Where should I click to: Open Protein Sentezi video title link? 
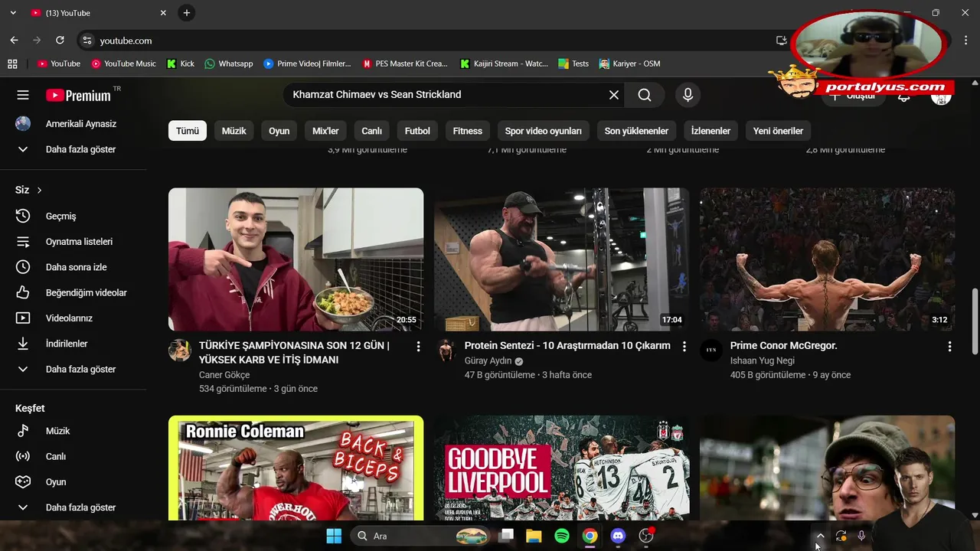[567, 346]
